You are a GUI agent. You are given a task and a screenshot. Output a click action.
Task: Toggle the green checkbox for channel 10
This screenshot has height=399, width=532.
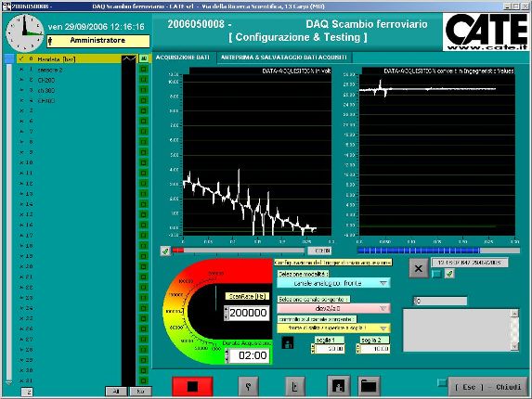[144, 162]
